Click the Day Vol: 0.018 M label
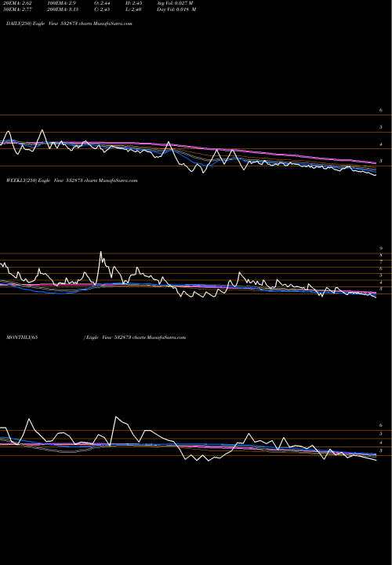This screenshot has width=392, height=565. pos(176,9)
